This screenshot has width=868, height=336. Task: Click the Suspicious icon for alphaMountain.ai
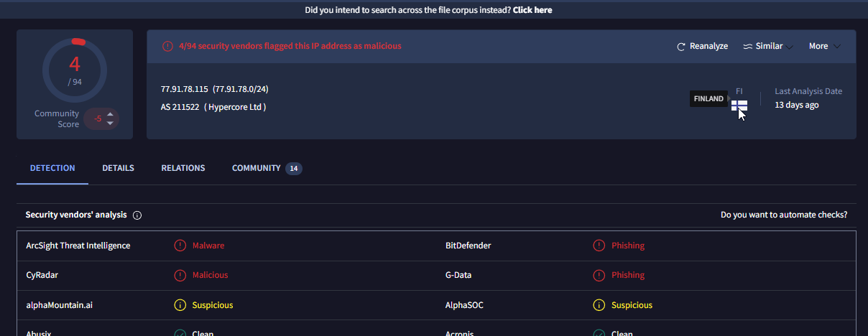pos(180,305)
